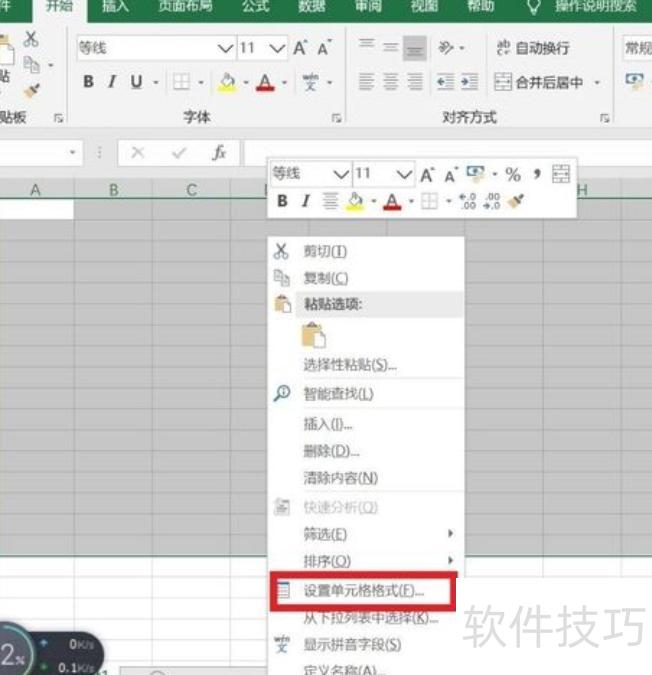Choose 剪切(T) from context menu
The height and width of the screenshot is (675, 652).
click(366, 251)
